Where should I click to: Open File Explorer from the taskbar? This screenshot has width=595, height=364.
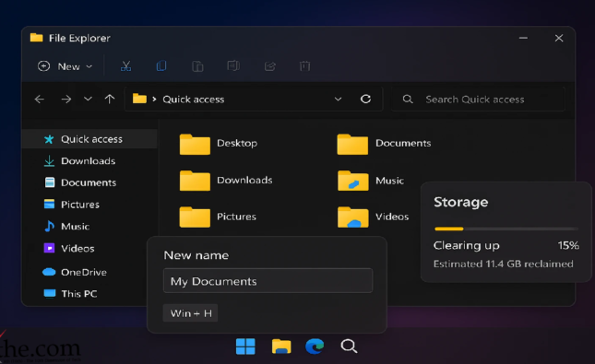coord(281,346)
